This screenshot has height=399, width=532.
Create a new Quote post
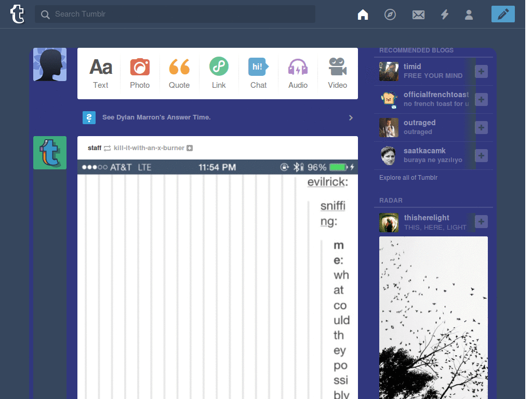179,73
